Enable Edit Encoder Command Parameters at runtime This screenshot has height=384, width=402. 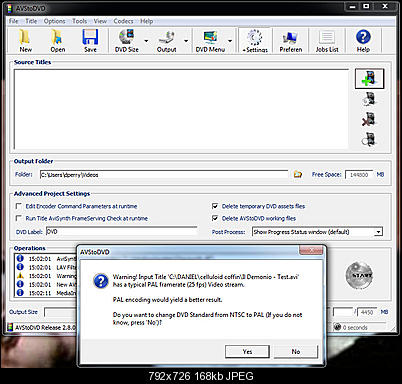point(19,206)
